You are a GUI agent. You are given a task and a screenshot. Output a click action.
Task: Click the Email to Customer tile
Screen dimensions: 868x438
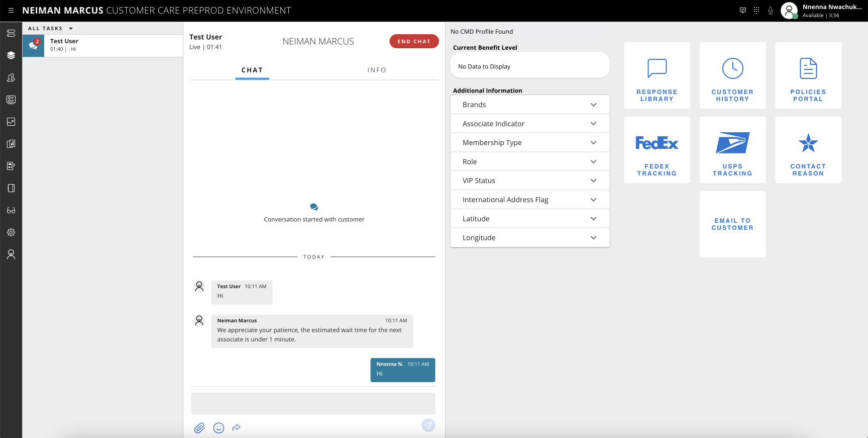(x=732, y=224)
